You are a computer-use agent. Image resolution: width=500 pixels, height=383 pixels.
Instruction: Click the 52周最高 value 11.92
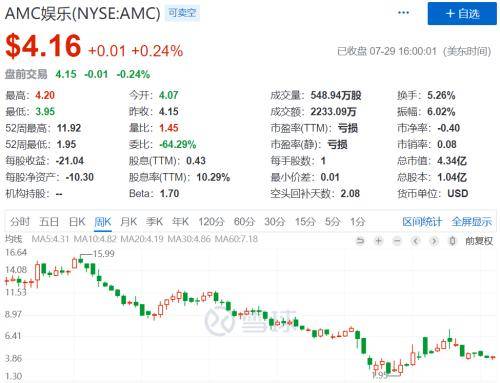click(x=69, y=128)
